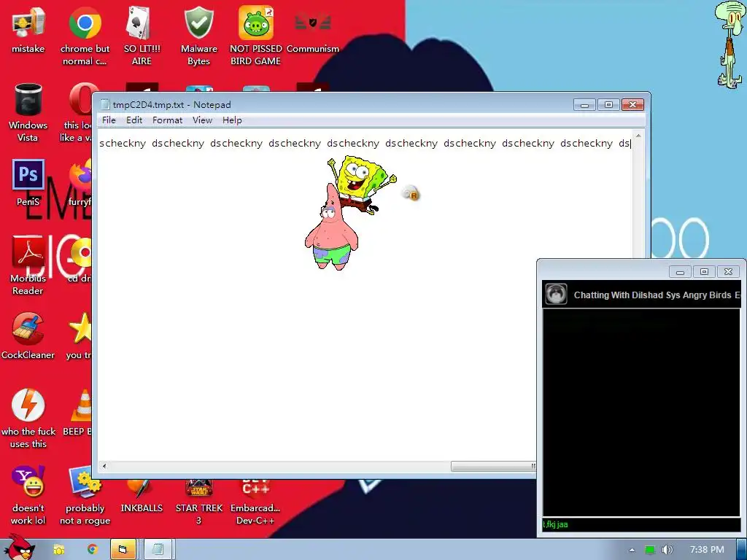This screenshot has height=560, width=747.
Task: Click the SpongeBob and Patrick image
Action: click(x=350, y=213)
